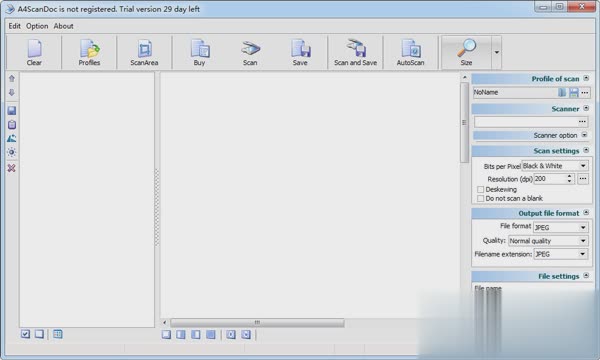Open the Quality Normal quality dropdown
This screenshot has width=600, height=360.
(548, 241)
